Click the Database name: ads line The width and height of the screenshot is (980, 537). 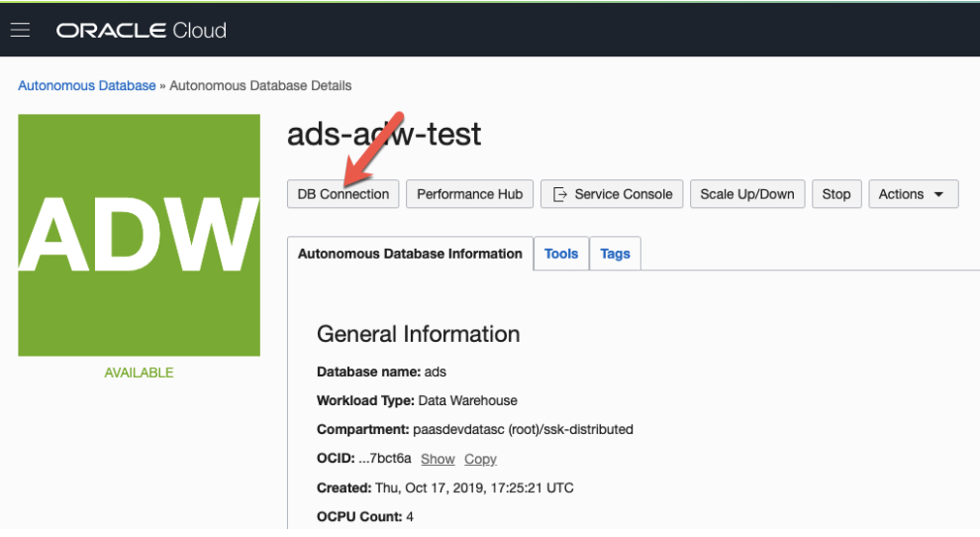tap(381, 372)
